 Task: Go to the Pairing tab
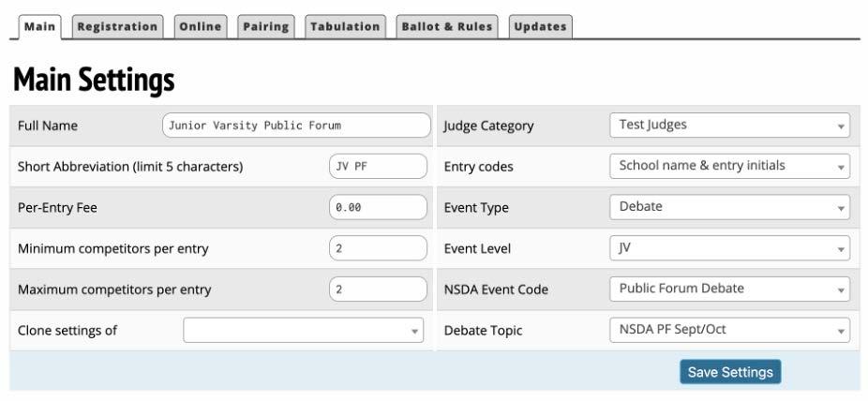[265, 26]
